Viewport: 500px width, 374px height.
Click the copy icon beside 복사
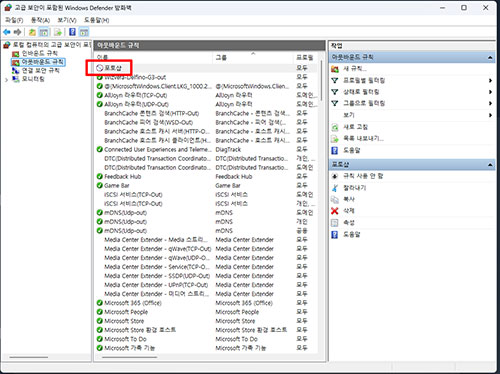(335, 199)
